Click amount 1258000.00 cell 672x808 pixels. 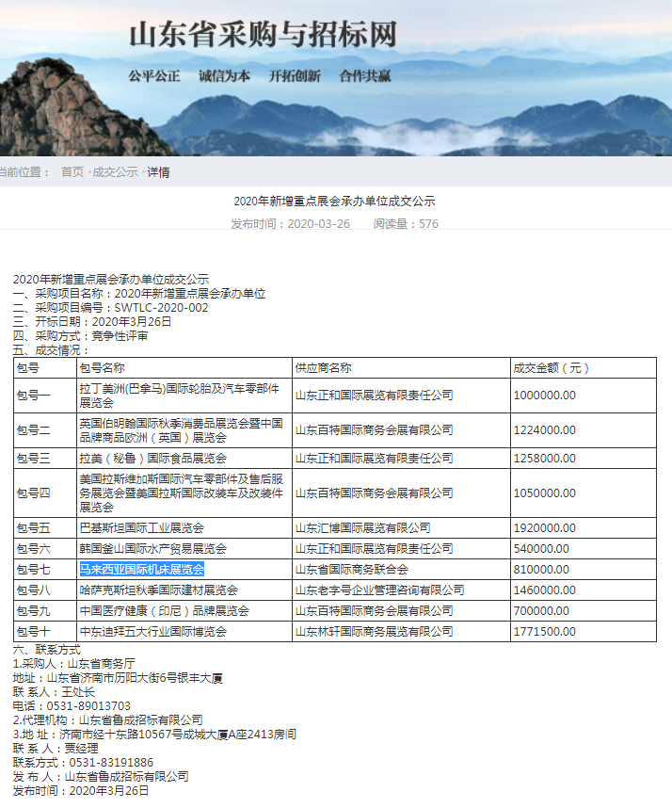(584, 458)
